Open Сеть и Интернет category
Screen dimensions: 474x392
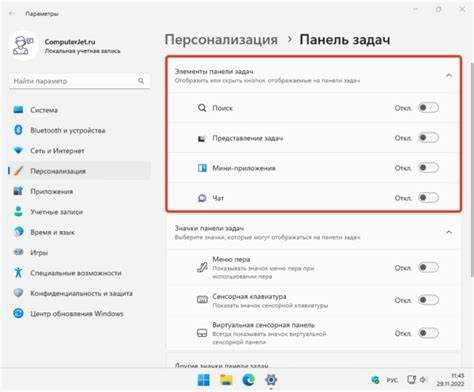pyautogui.click(x=79, y=150)
